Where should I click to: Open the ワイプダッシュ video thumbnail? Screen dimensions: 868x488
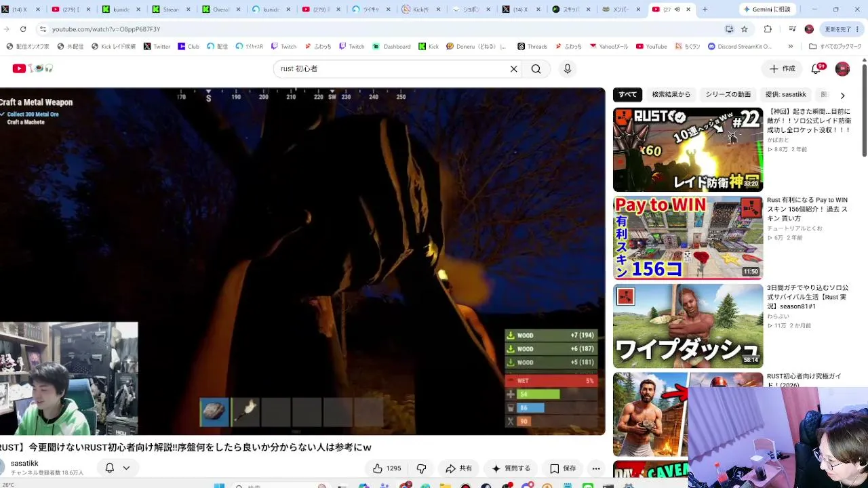pyautogui.click(x=688, y=326)
